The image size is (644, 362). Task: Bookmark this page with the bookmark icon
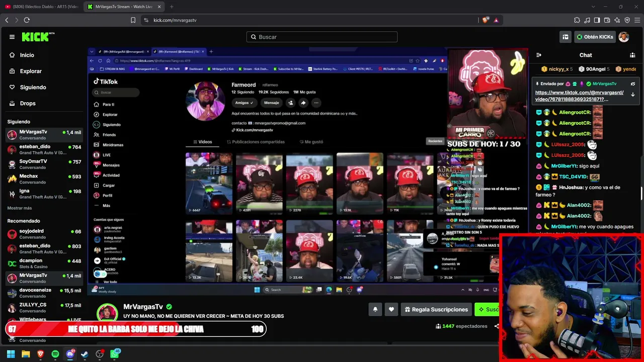click(x=133, y=20)
